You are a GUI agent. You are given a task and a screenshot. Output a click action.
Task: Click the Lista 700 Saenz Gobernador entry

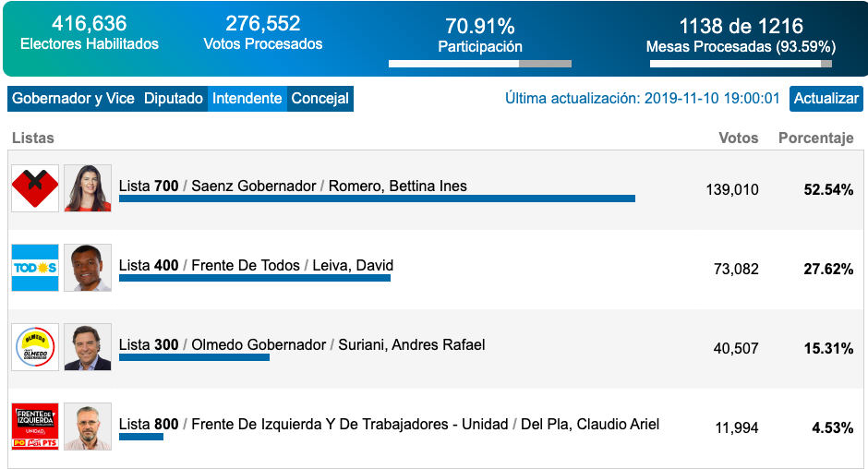(x=293, y=186)
